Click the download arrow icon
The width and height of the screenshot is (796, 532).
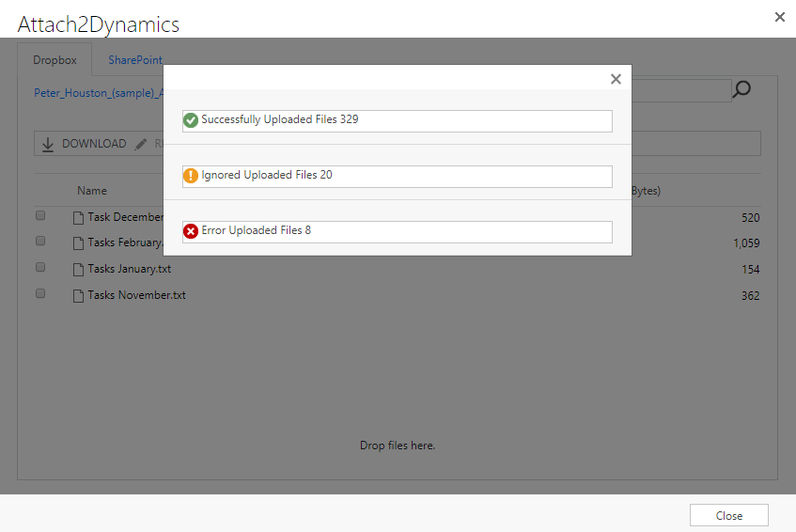48,144
